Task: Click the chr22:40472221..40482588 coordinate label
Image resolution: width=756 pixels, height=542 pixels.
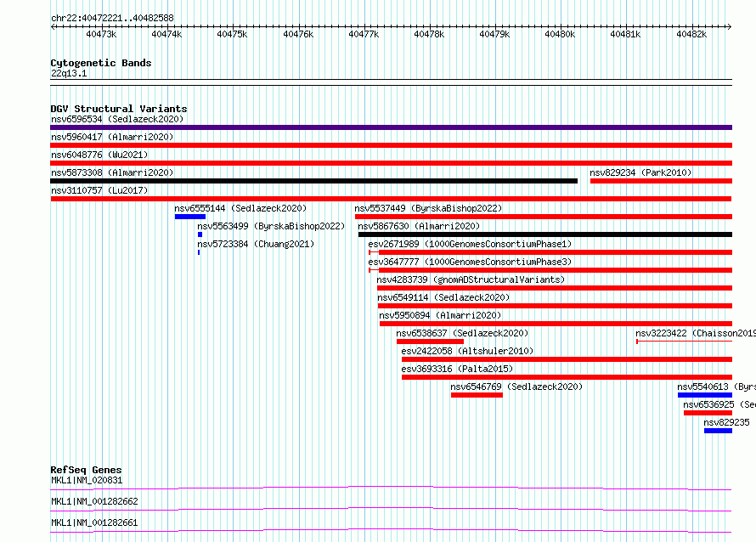Action: [112, 19]
